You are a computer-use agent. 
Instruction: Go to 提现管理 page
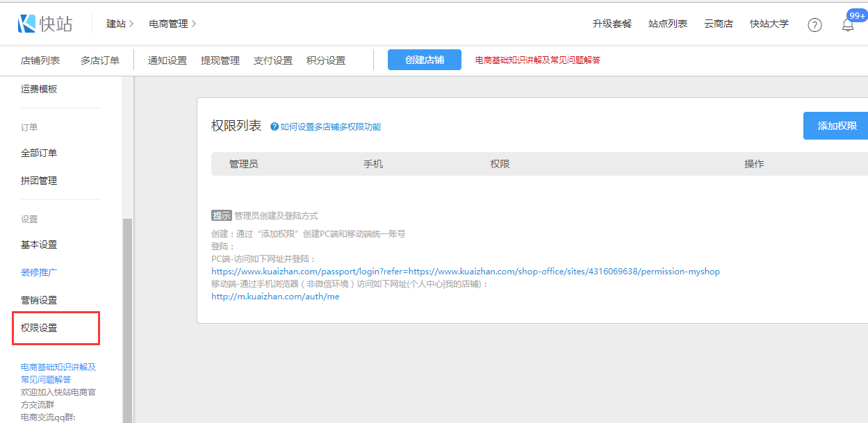(x=220, y=60)
